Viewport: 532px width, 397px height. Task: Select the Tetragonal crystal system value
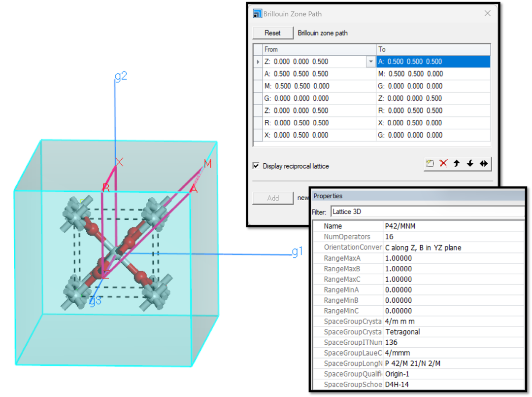[x=454, y=332]
